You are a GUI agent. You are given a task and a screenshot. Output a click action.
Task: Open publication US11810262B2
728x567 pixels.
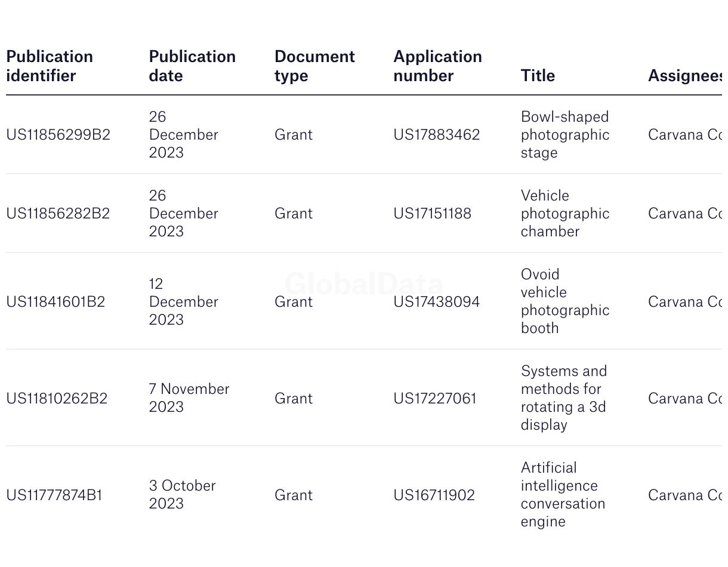pyautogui.click(x=57, y=398)
